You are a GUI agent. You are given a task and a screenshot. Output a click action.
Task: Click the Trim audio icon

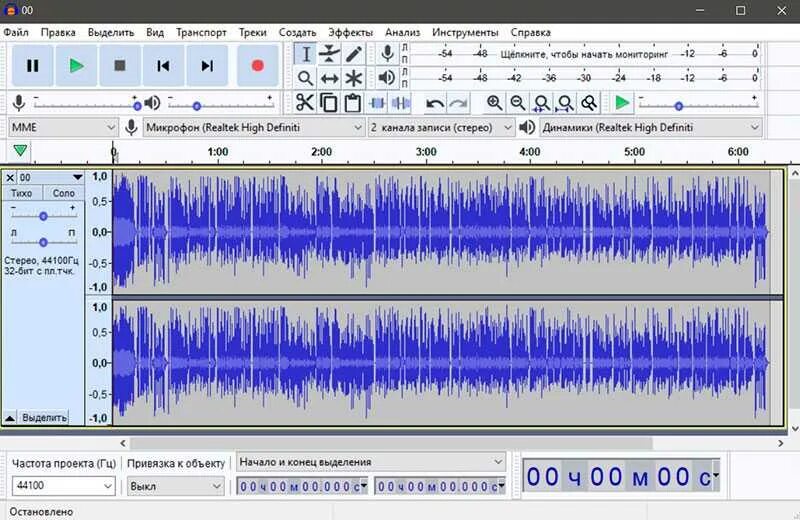(x=377, y=103)
